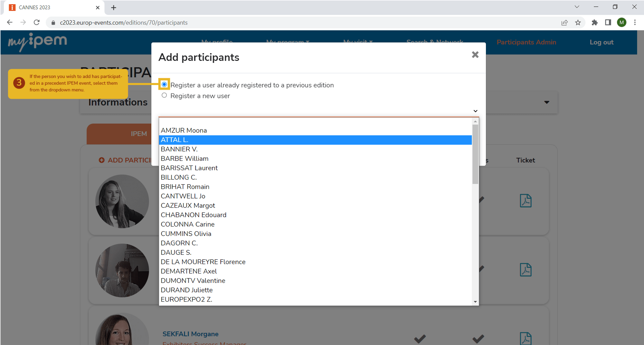Open the Participants Admin menu item
Screen dimensions: 644x345
(x=526, y=42)
